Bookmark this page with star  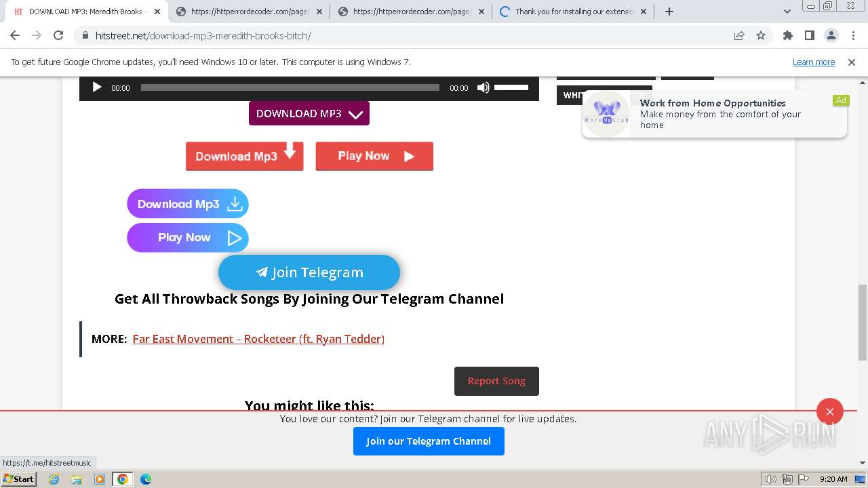(x=761, y=36)
